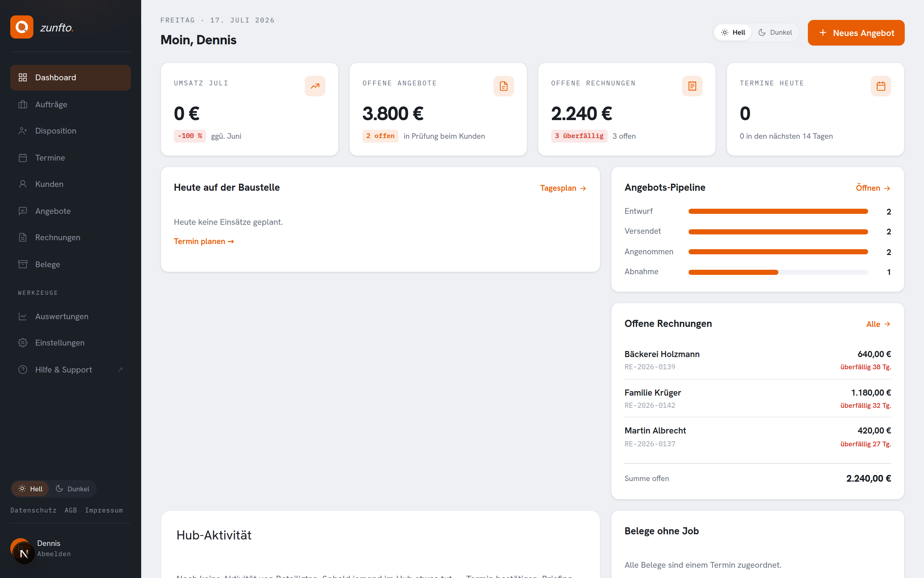Click the trend arrow icon on Umsatz Juli card
The height and width of the screenshot is (578, 924).
315,86
